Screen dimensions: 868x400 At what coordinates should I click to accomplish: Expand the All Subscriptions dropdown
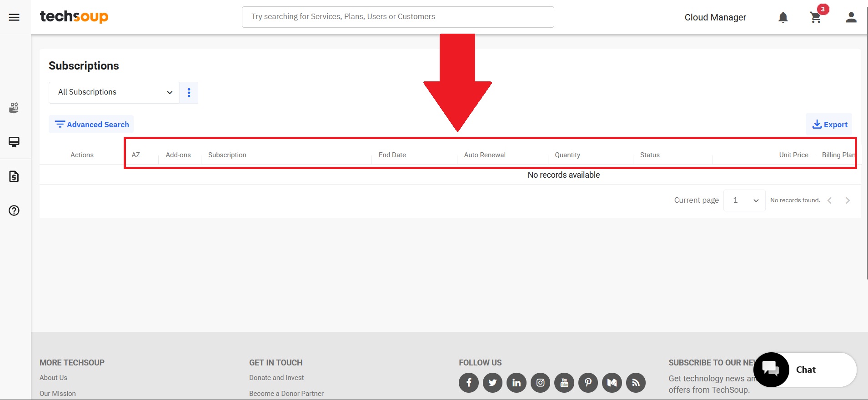click(x=114, y=93)
